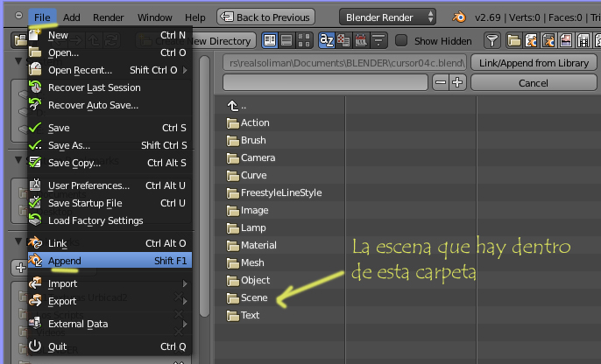Click the Blender logo icon in header

click(x=459, y=17)
